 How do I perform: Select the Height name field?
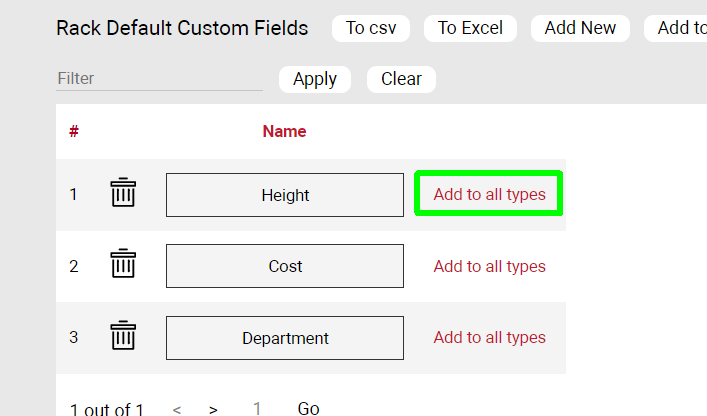coord(285,195)
